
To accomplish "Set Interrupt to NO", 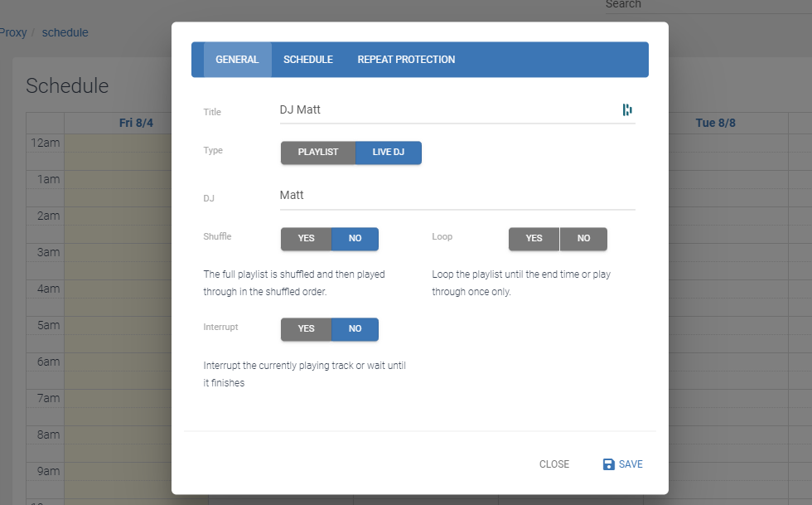I will [355, 328].
